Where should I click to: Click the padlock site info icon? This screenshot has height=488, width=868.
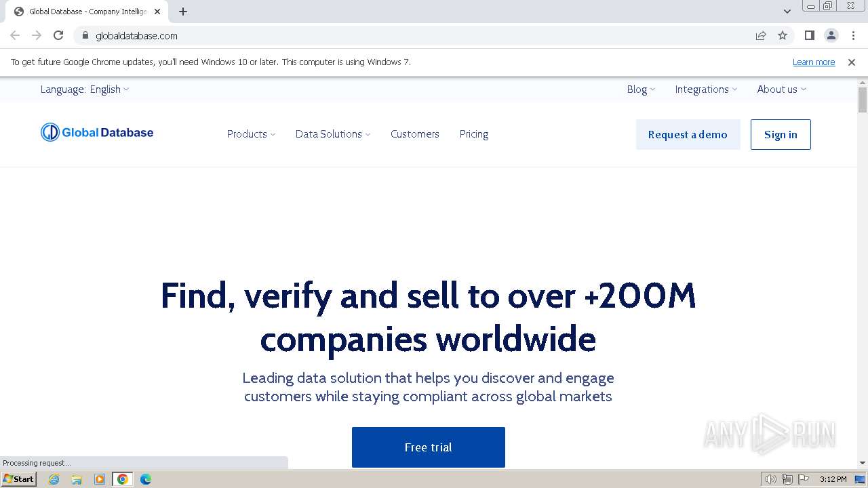(85, 35)
